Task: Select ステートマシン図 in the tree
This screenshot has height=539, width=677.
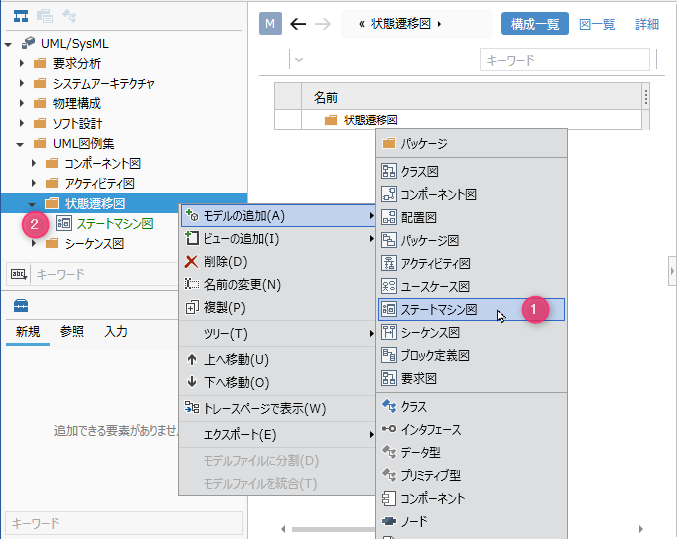Action: point(115,224)
